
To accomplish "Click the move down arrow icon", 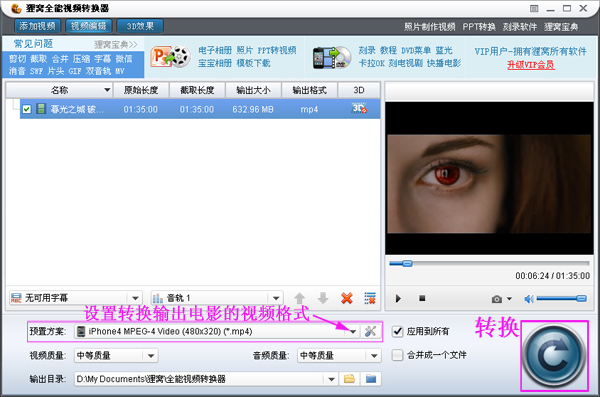I will click(323, 298).
